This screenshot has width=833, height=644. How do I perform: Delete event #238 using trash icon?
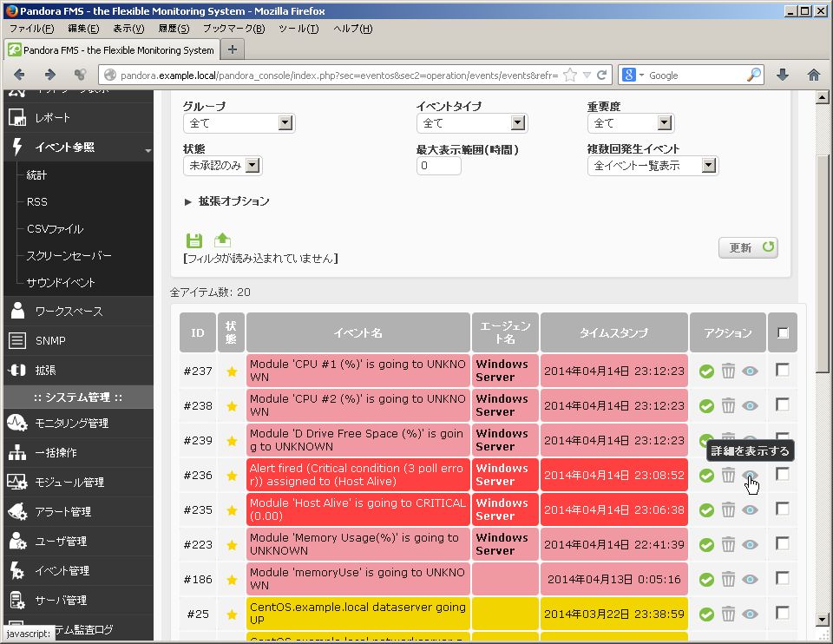tap(728, 406)
